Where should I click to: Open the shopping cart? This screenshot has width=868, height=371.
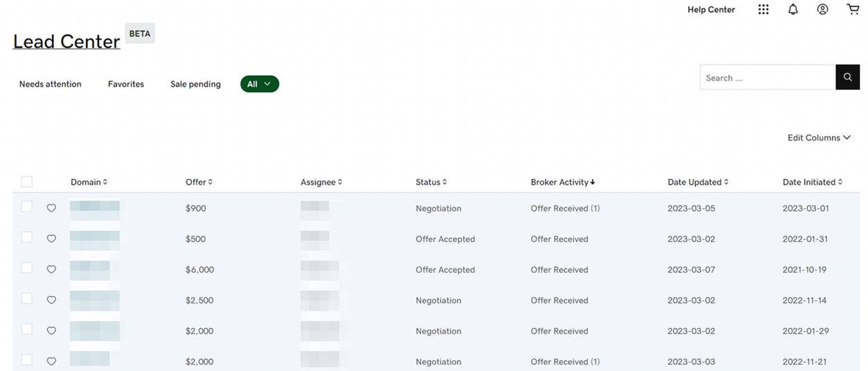tap(853, 10)
